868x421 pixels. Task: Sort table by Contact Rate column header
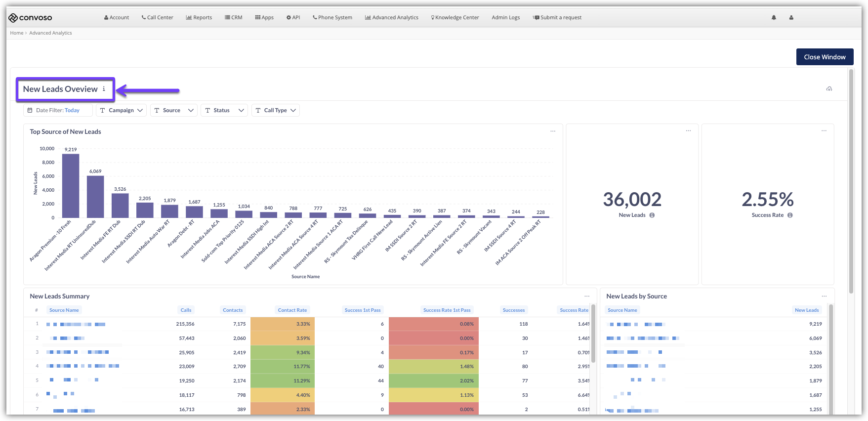point(292,310)
